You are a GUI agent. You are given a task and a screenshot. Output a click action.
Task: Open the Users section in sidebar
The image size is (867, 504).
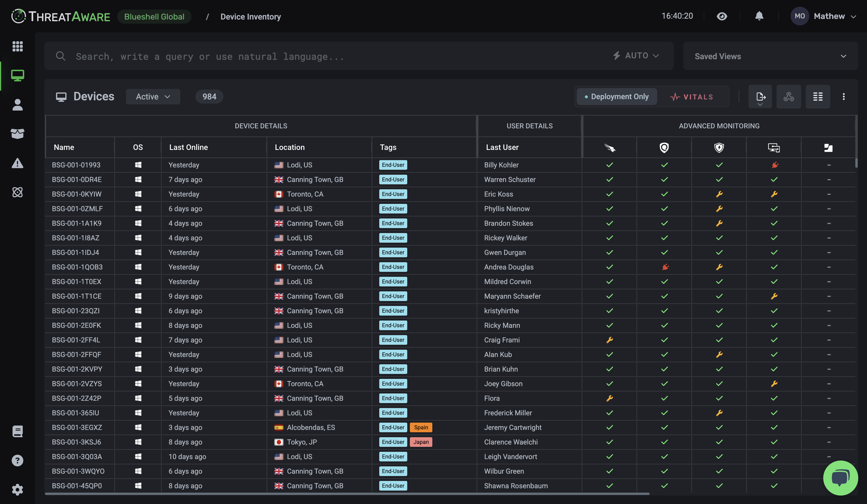point(17,105)
